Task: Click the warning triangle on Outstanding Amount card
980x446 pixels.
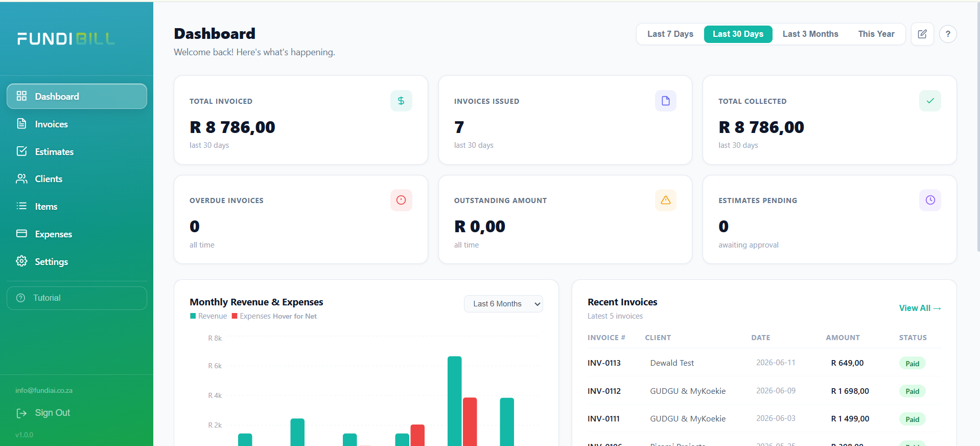Action: pos(665,200)
